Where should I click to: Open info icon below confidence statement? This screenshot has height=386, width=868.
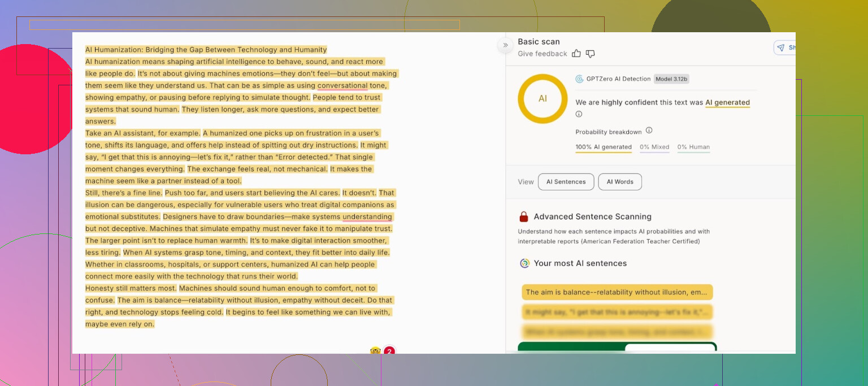pyautogui.click(x=579, y=114)
